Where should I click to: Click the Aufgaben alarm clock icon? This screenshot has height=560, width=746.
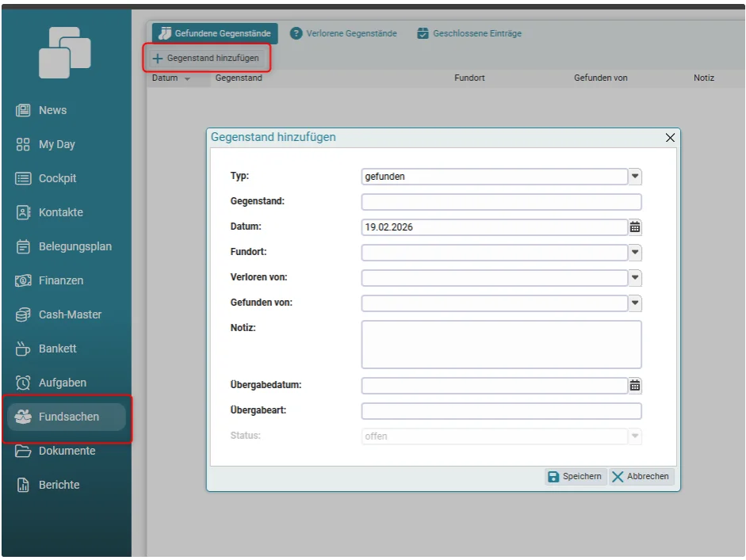click(23, 383)
